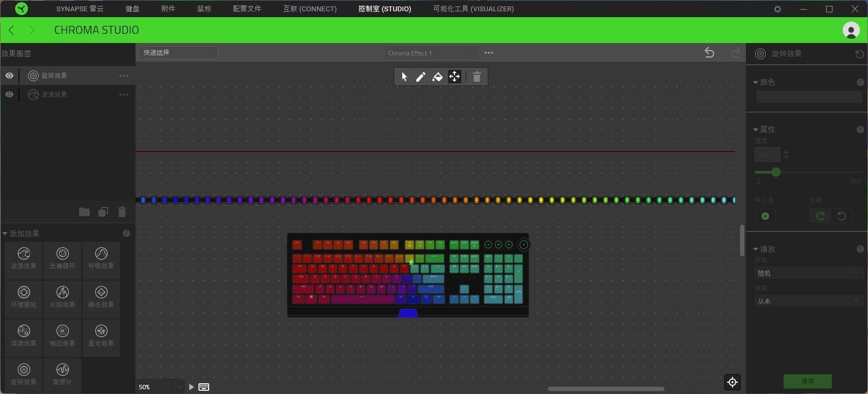Click the speed slider handle
This screenshot has height=394, width=868.
tap(775, 172)
